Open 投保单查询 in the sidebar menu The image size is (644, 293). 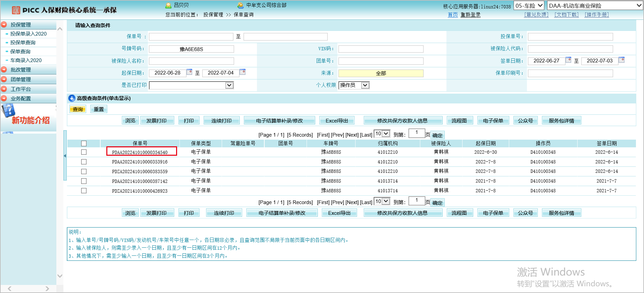(23, 43)
